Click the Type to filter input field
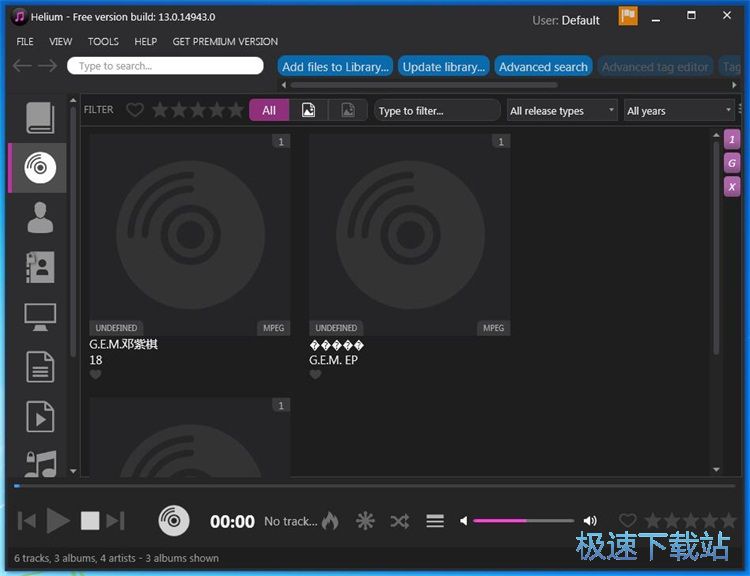The image size is (750, 576). [x=437, y=111]
